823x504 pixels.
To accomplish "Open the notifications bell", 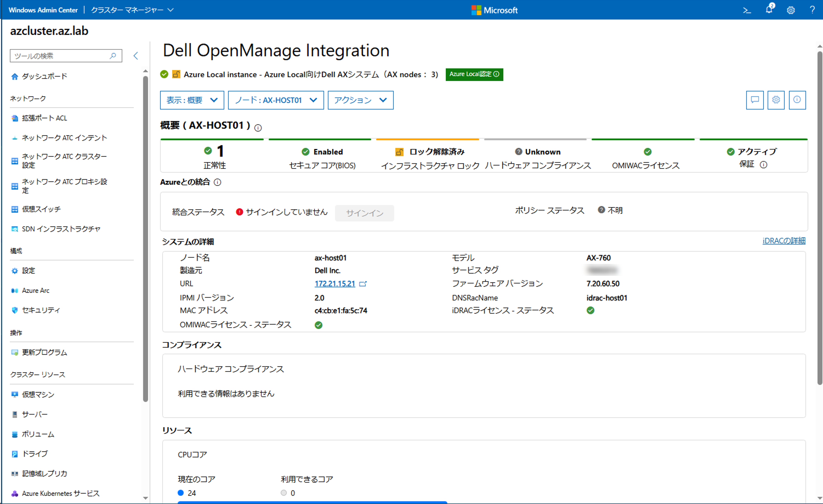I will coord(769,10).
